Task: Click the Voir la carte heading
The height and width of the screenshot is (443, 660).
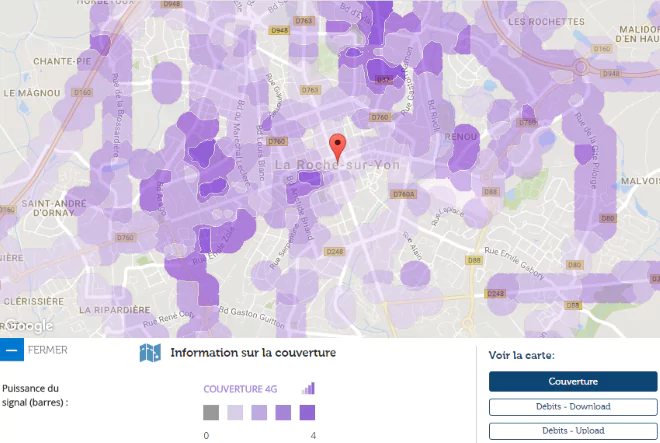Action: coord(521,355)
